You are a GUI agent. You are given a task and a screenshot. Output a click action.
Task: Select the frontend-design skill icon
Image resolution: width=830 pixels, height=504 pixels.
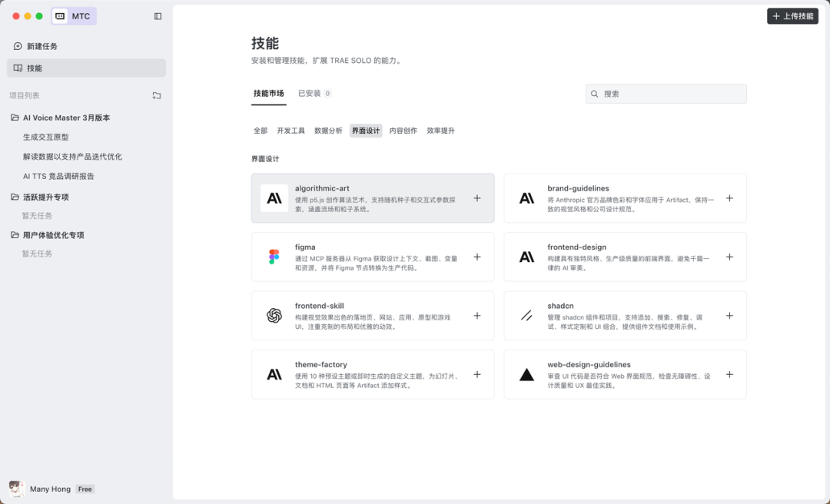pyautogui.click(x=526, y=257)
